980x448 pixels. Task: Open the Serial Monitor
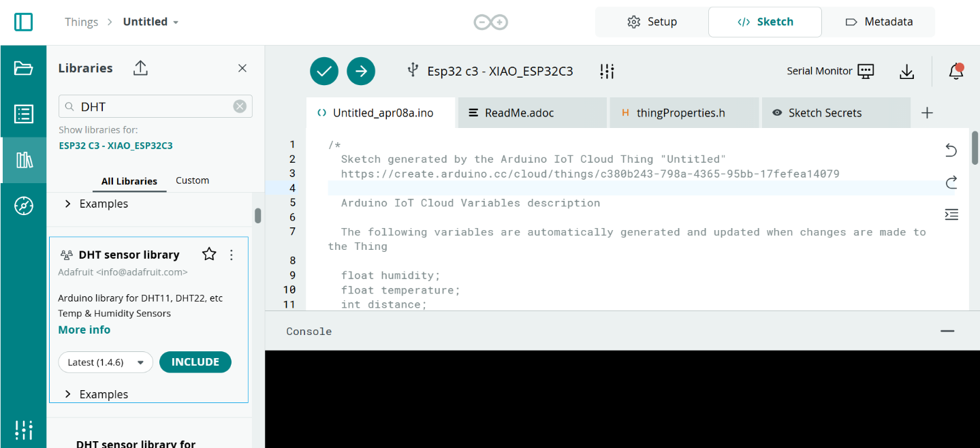pyautogui.click(x=830, y=71)
